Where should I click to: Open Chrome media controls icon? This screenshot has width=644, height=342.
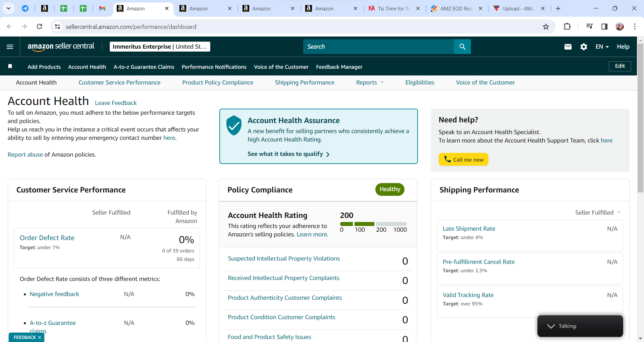coord(589,26)
